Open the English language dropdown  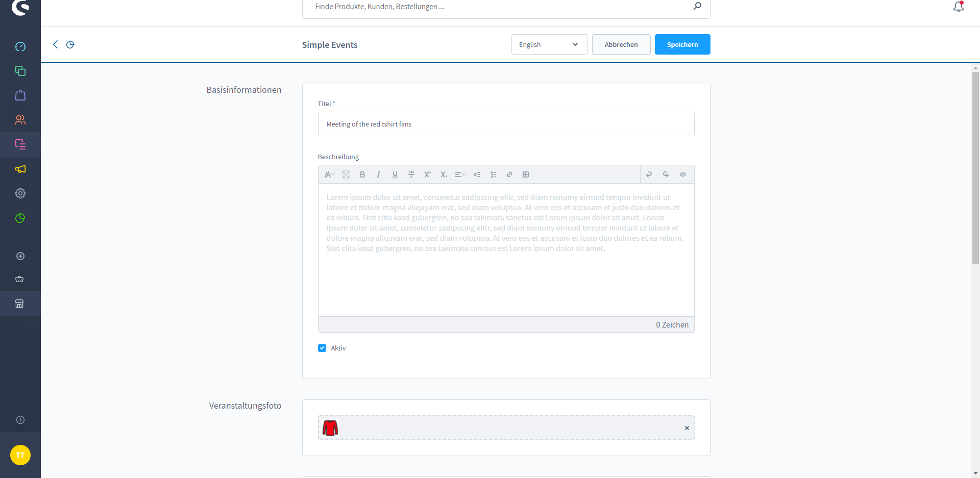(549, 44)
